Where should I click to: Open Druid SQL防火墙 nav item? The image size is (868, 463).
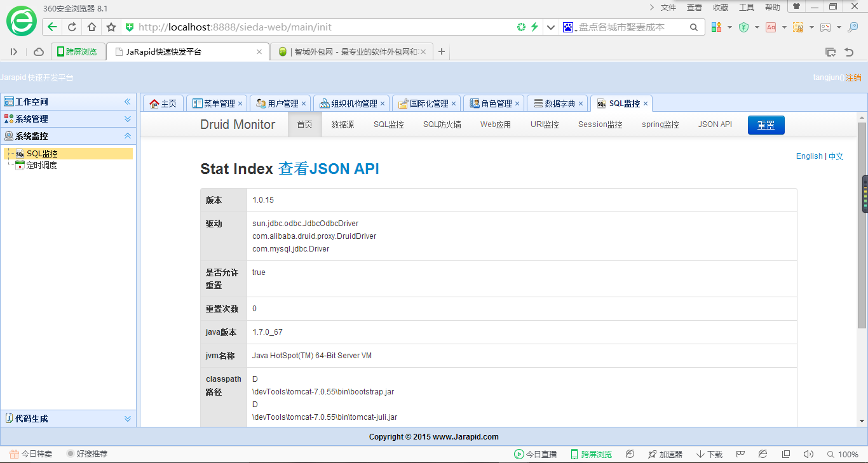point(442,124)
